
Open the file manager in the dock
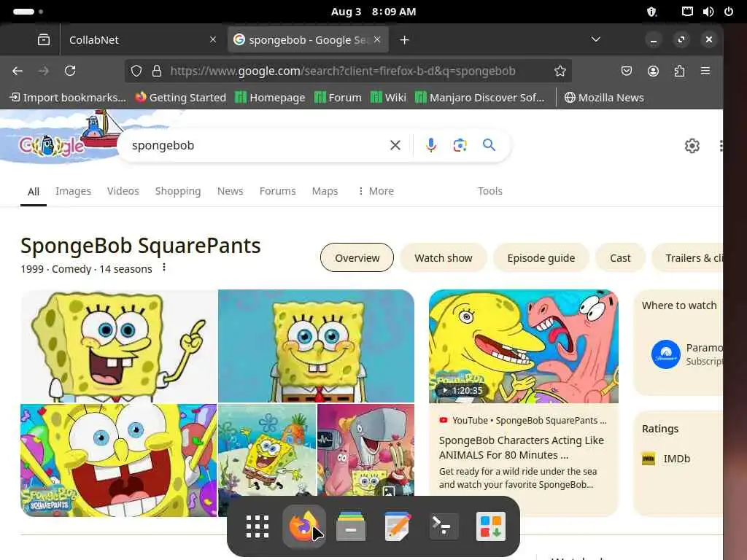click(351, 526)
